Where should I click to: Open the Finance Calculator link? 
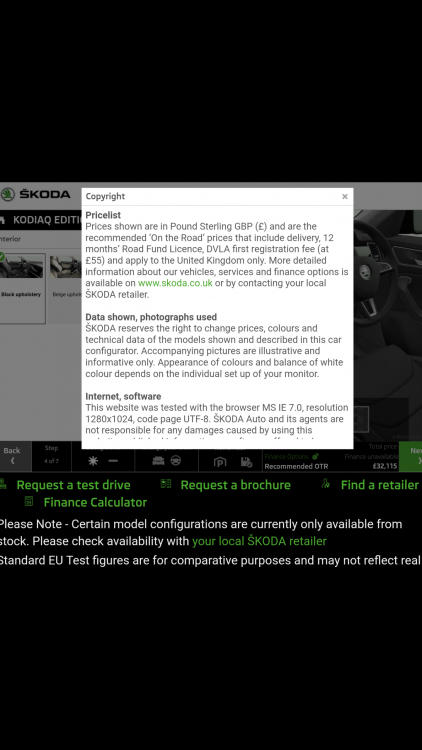pos(95,502)
